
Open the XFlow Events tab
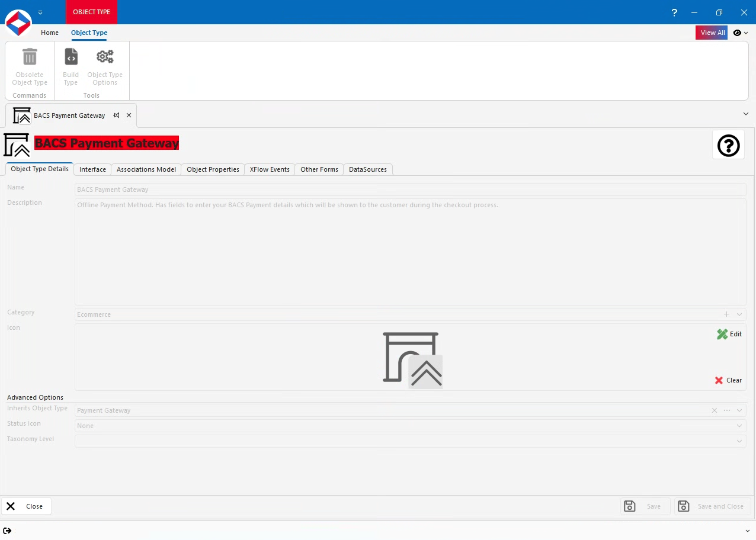click(x=269, y=169)
